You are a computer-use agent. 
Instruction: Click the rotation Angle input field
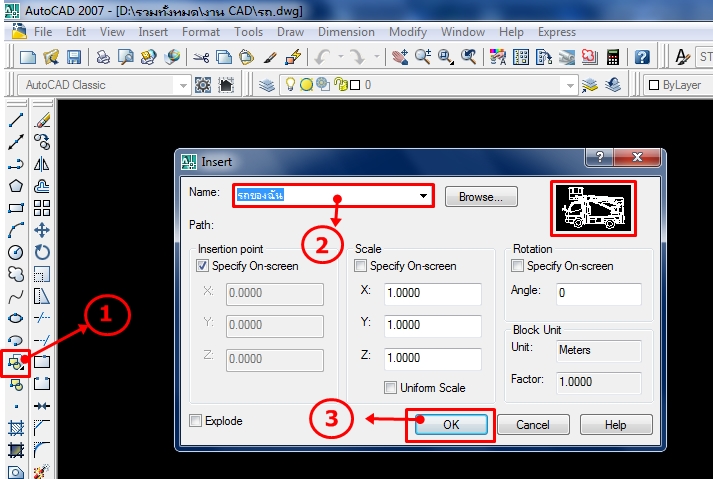598,293
